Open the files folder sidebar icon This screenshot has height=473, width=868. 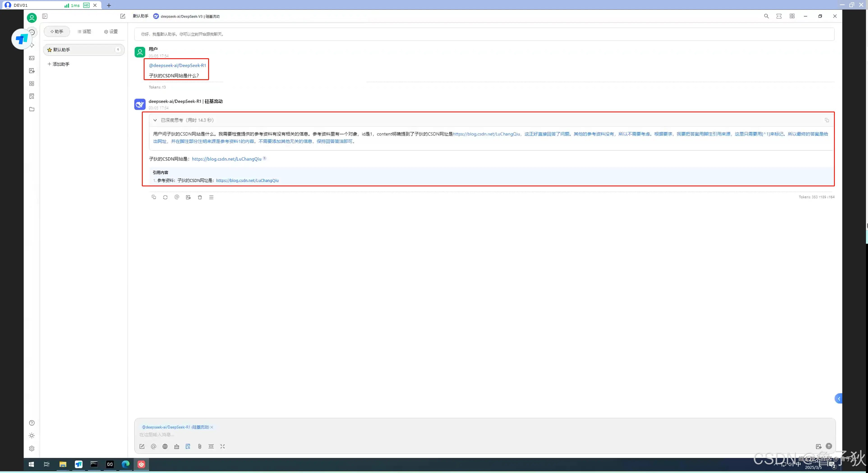coord(32,109)
